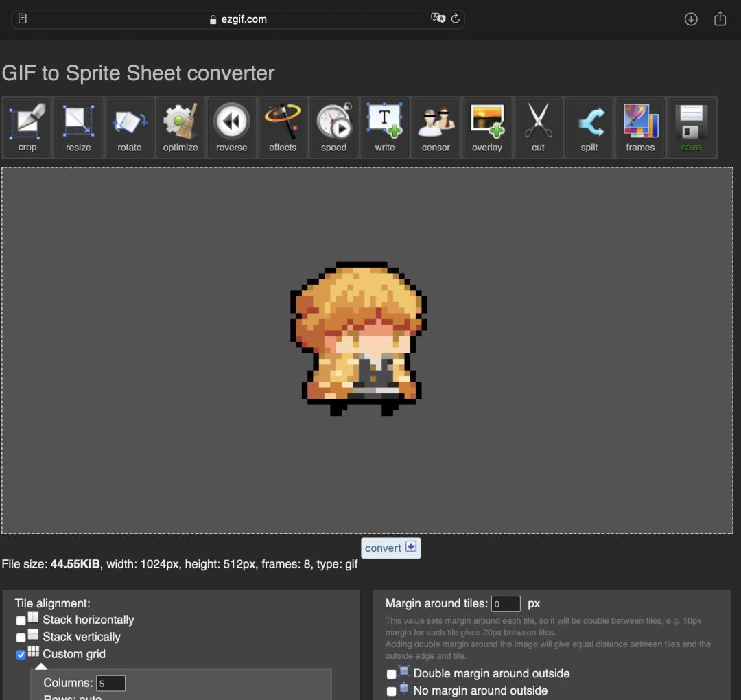Viewport: 741px width, 700px height.
Task: Select the crop tool
Action: tap(27, 127)
